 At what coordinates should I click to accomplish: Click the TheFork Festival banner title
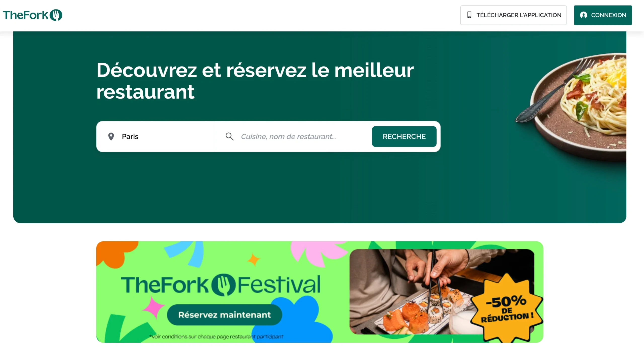click(x=221, y=285)
